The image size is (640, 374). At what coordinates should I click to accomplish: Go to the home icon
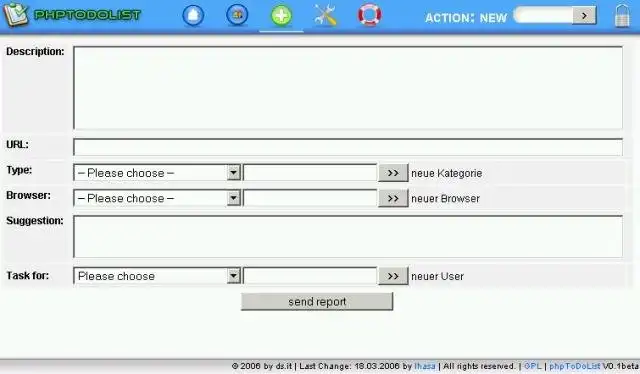(x=193, y=16)
